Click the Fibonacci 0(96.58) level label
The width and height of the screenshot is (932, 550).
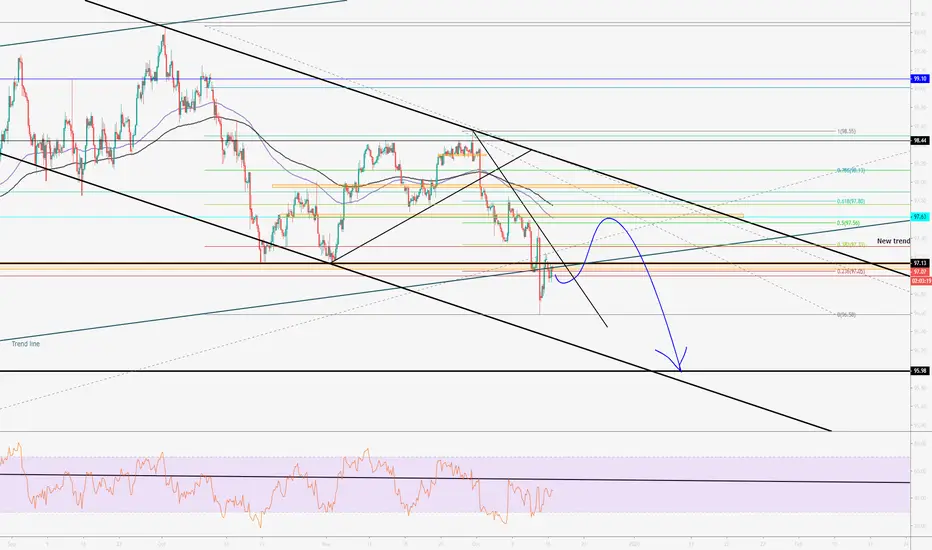pyautogui.click(x=846, y=315)
